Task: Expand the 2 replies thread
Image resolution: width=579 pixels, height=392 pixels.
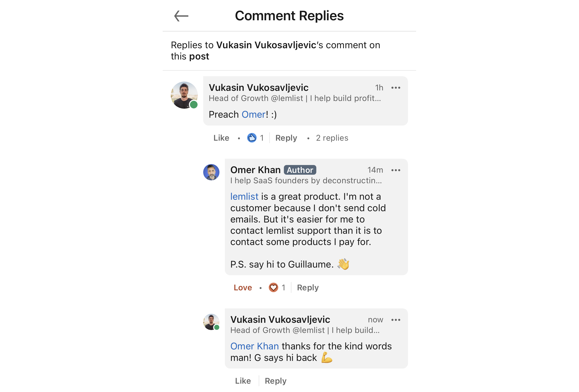Action: tap(332, 138)
